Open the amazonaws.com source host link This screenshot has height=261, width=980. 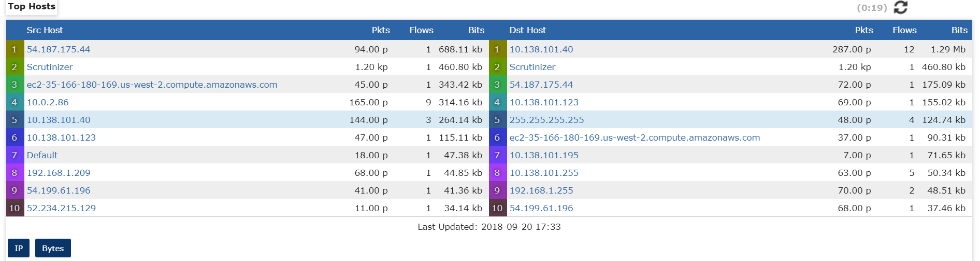click(x=152, y=85)
